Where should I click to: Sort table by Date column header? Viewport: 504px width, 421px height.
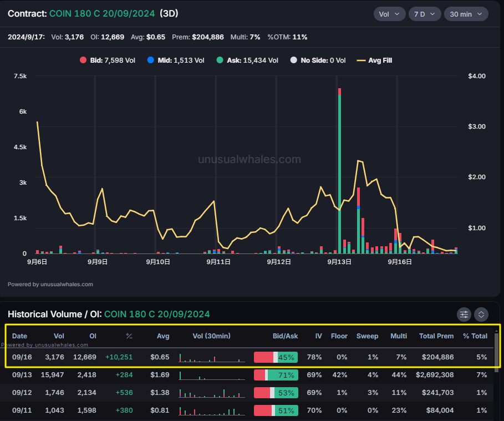tap(19, 336)
